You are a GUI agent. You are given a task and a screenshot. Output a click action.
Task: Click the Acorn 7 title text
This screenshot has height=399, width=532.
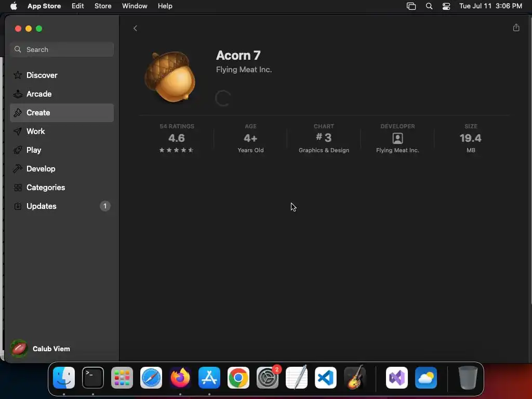click(238, 55)
